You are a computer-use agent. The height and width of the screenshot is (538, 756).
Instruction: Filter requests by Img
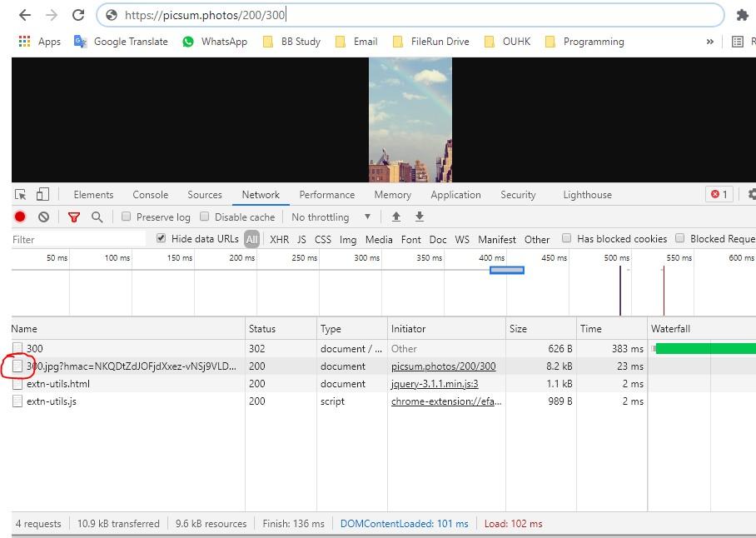[x=348, y=240]
